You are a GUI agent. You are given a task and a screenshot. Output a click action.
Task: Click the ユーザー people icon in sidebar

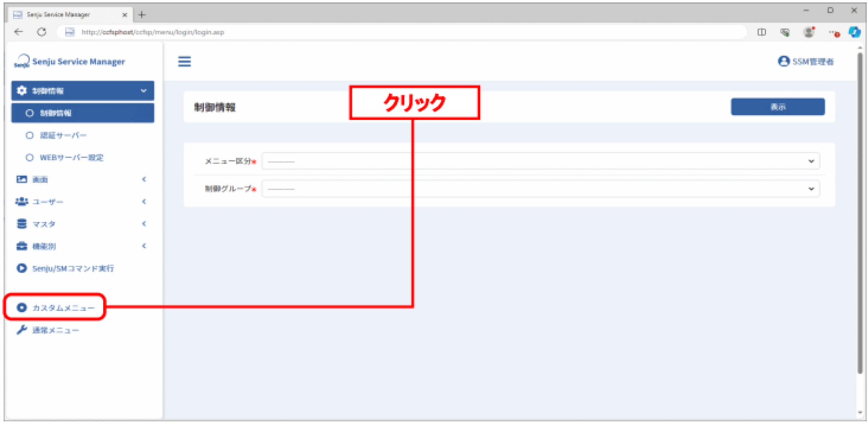pos(22,201)
